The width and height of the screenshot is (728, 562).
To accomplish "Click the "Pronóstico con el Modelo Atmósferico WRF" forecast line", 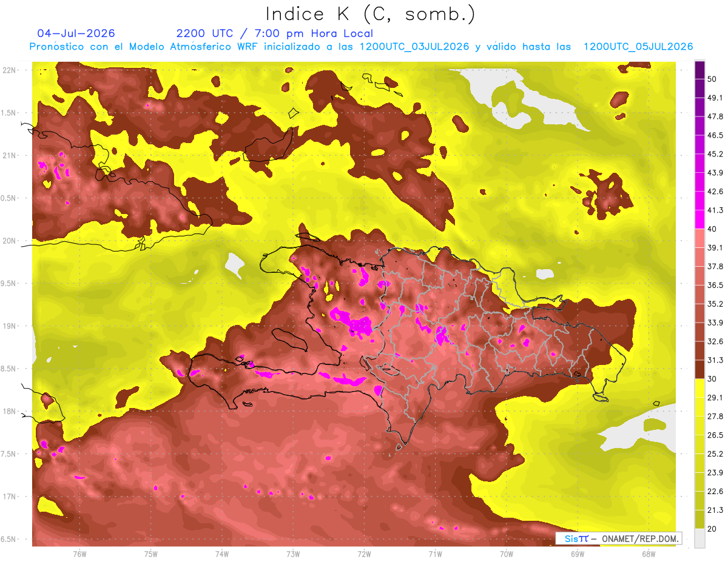I will tap(361, 47).
